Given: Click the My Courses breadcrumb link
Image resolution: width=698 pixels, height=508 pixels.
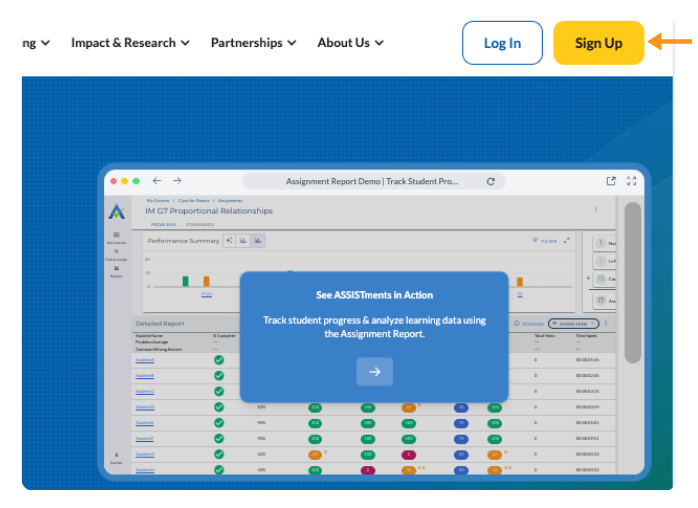Looking at the screenshot, I should pos(158,201).
